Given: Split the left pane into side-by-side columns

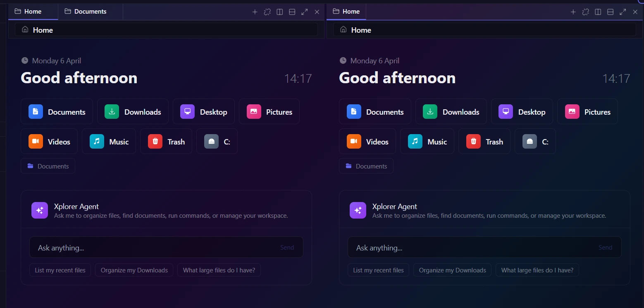Looking at the screenshot, I should [x=280, y=12].
